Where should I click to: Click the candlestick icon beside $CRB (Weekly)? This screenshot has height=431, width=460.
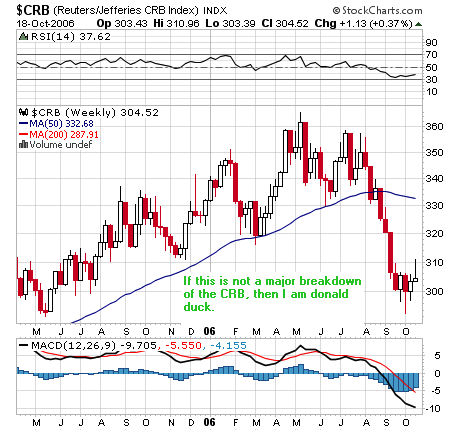23,112
